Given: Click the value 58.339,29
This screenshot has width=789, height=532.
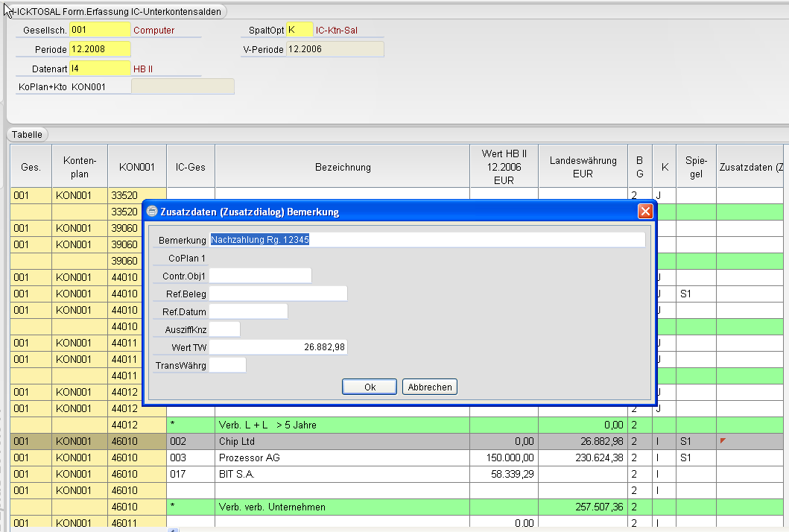Looking at the screenshot, I should [513, 474].
